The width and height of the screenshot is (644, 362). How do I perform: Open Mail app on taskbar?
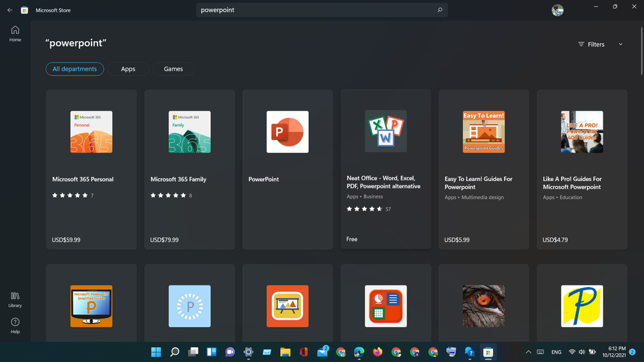pos(322,352)
